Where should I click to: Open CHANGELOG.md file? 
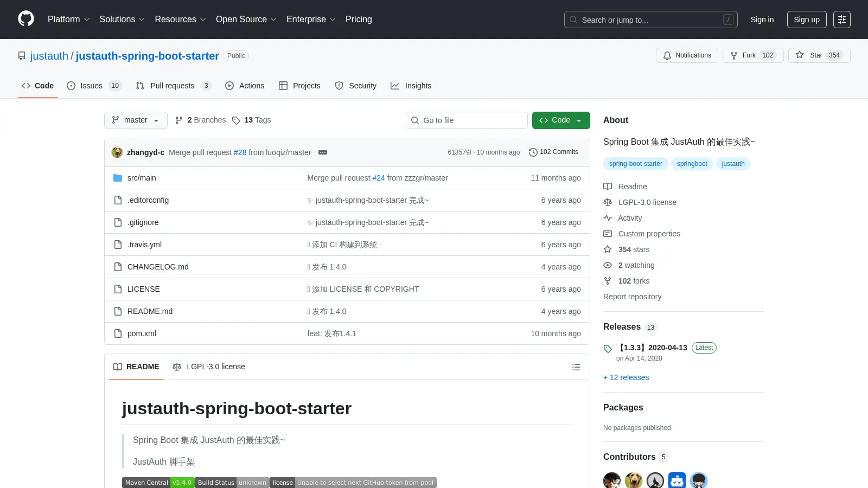pos(158,267)
